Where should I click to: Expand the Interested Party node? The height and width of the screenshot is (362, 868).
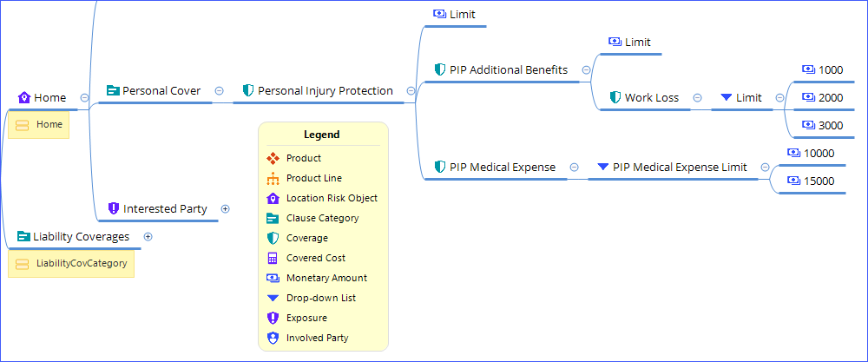[226, 208]
